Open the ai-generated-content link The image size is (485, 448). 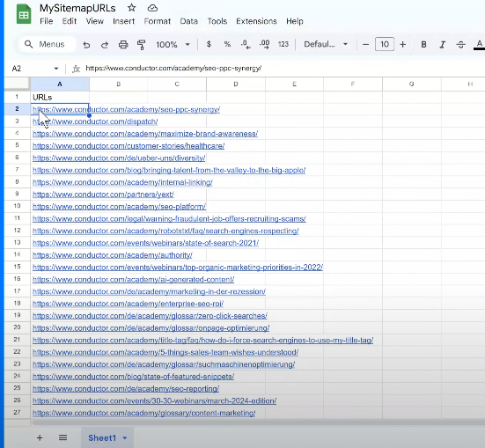[133, 279]
